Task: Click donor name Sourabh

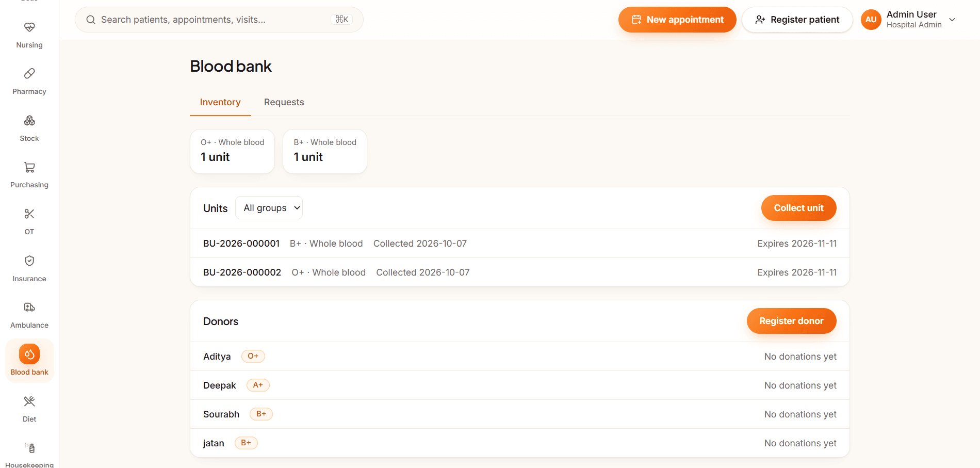Action: [x=221, y=414]
